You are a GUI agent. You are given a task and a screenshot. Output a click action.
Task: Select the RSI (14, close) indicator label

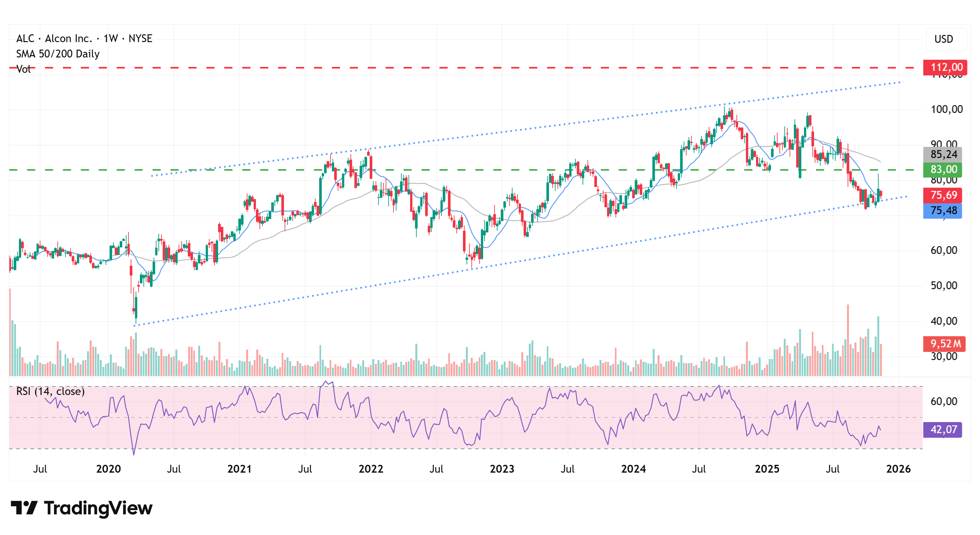[50, 391]
